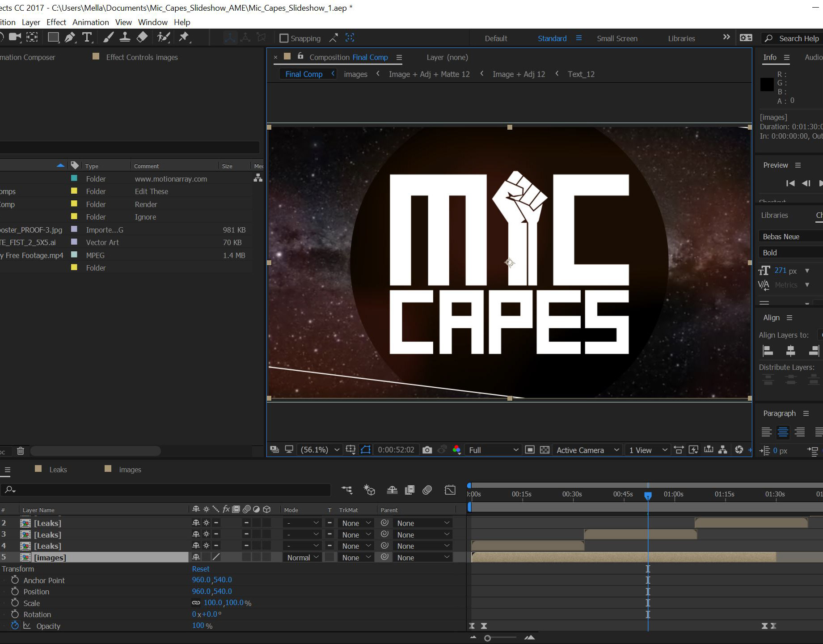Image resolution: width=823 pixels, height=644 pixels.
Task: Open the Effect menu
Action: (56, 22)
